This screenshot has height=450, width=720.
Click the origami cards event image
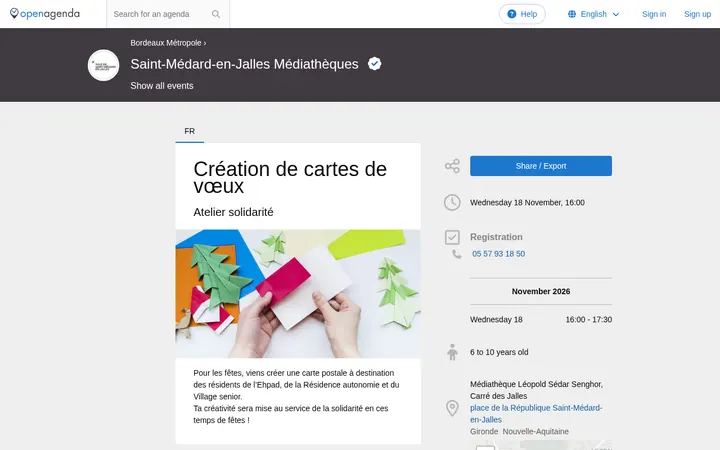pos(298,294)
